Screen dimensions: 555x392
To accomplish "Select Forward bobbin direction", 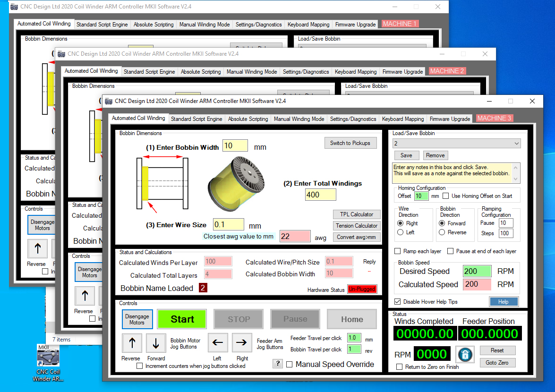I will pos(442,223).
